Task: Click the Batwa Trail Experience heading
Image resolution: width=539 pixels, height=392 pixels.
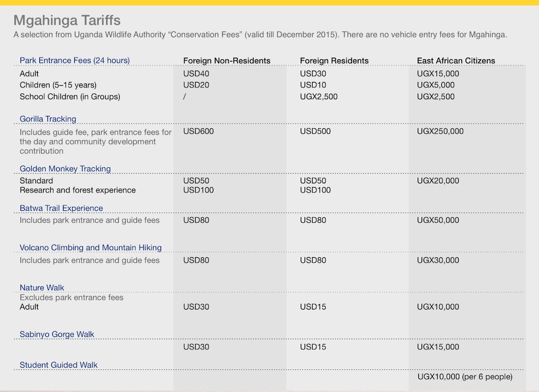Action: click(x=61, y=208)
